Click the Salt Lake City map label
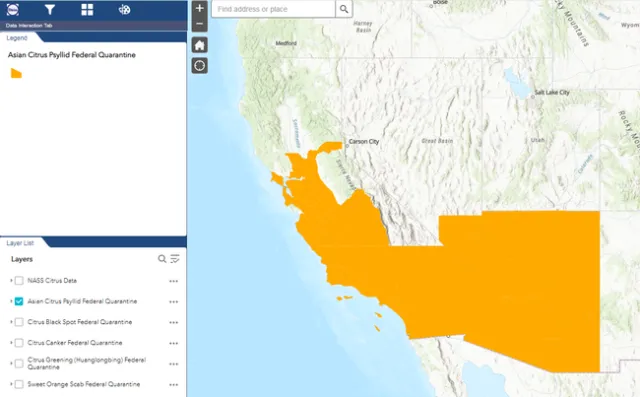 click(x=552, y=93)
